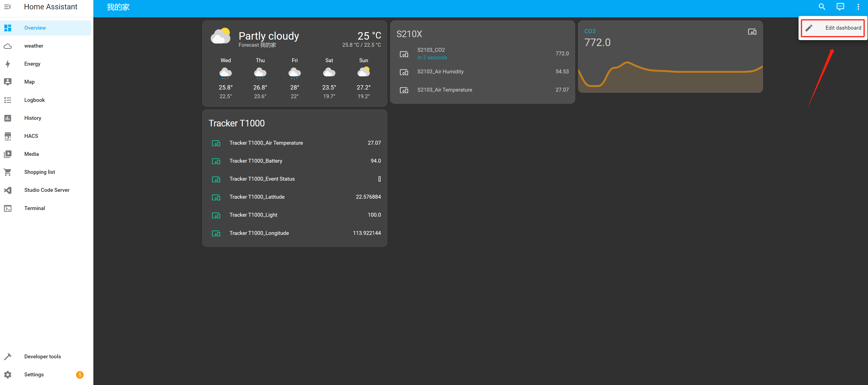Open the Assist chat icon
The height and width of the screenshot is (385, 868).
click(840, 7)
